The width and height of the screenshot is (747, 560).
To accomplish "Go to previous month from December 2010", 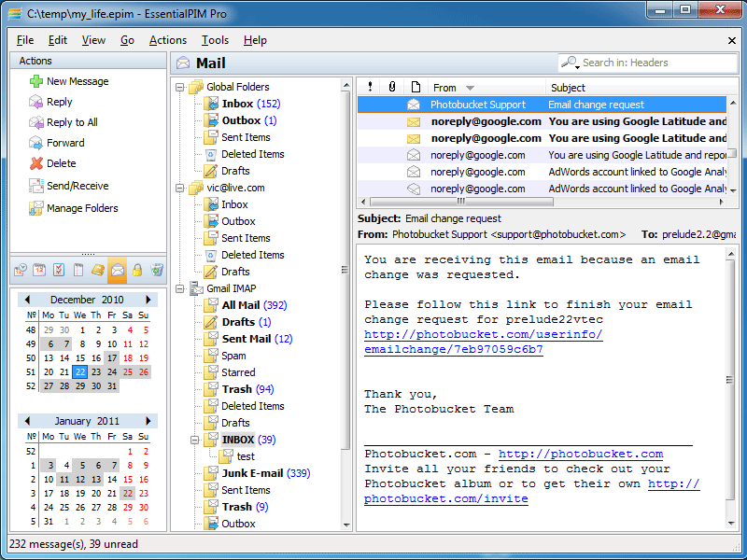I will tap(27, 300).
